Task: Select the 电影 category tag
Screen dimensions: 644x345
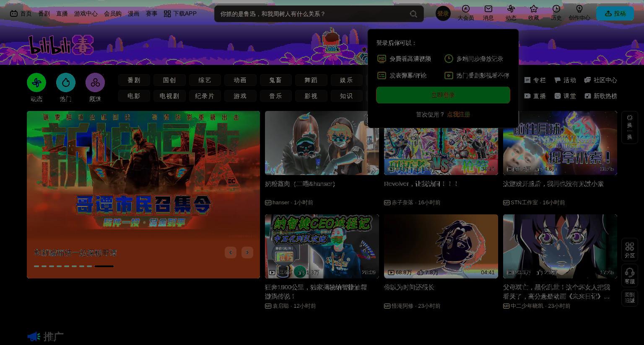Action: coord(134,96)
